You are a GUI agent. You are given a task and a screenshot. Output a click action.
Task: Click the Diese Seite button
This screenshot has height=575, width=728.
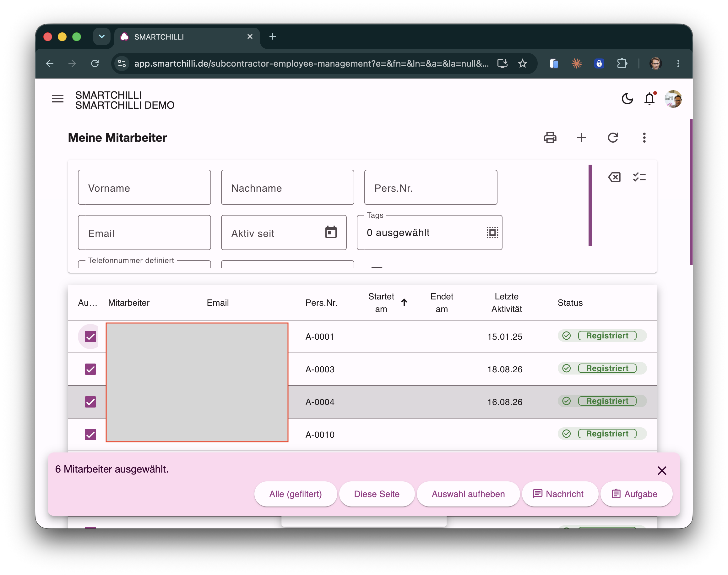click(377, 494)
